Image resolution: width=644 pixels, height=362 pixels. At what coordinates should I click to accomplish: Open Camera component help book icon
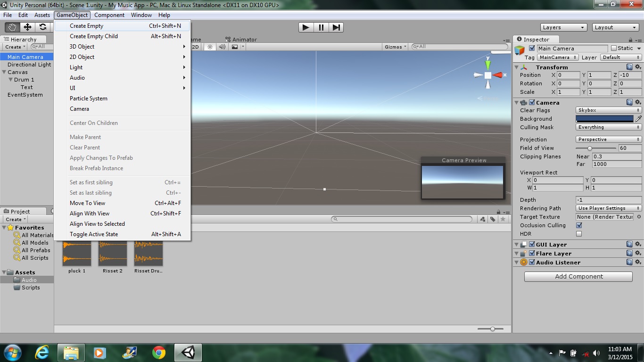629,102
